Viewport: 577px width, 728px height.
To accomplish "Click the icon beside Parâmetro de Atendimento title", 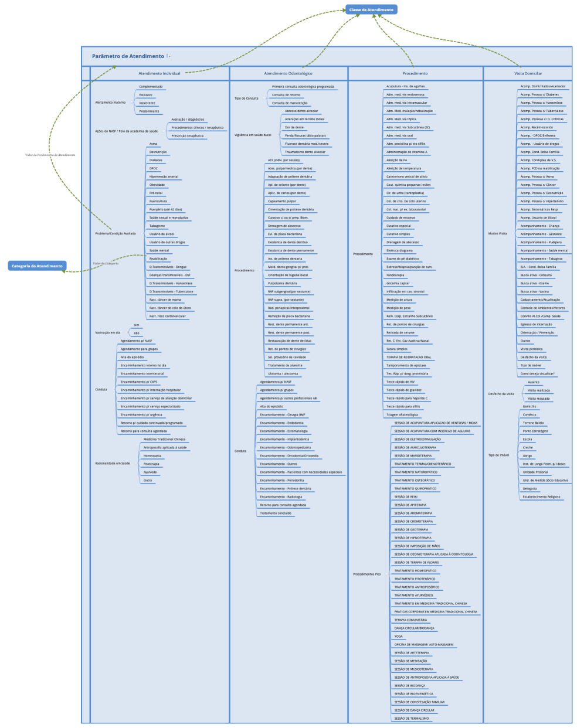I will pyautogui.click(x=168, y=56).
